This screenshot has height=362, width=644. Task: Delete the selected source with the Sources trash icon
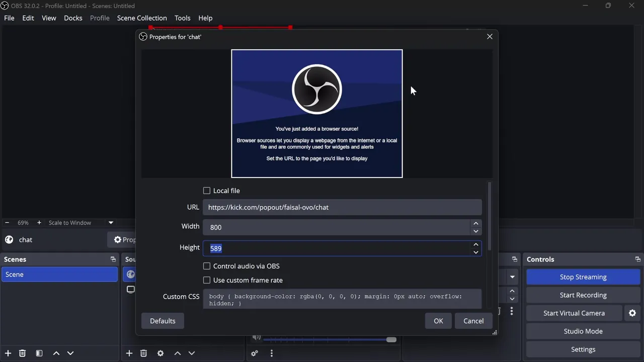coord(143,353)
